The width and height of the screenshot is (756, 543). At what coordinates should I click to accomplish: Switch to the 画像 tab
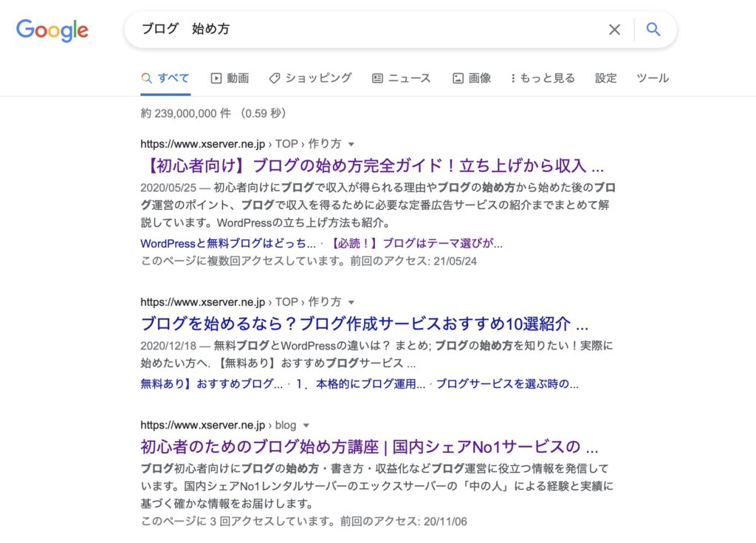click(x=472, y=78)
